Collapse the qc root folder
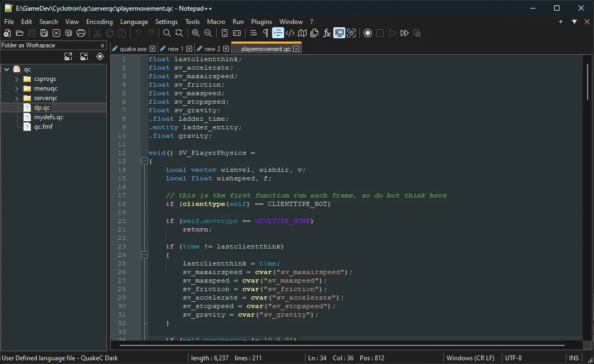The image size is (594, 364). point(7,69)
